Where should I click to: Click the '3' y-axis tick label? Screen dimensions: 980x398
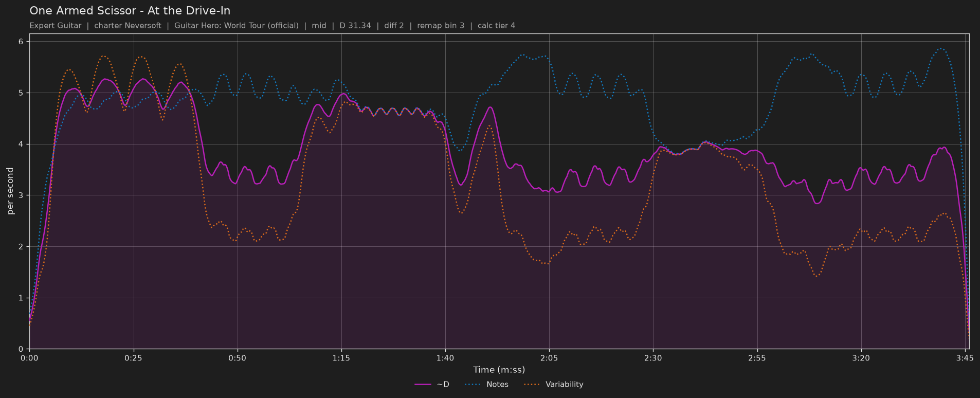click(x=21, y=195)
